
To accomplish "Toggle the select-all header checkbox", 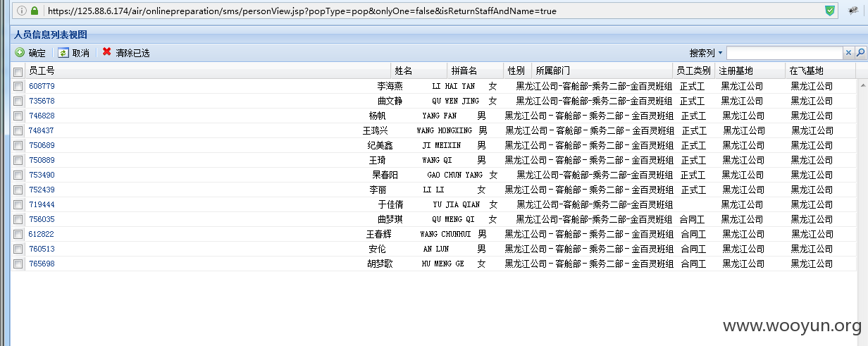I will (18, 71).
